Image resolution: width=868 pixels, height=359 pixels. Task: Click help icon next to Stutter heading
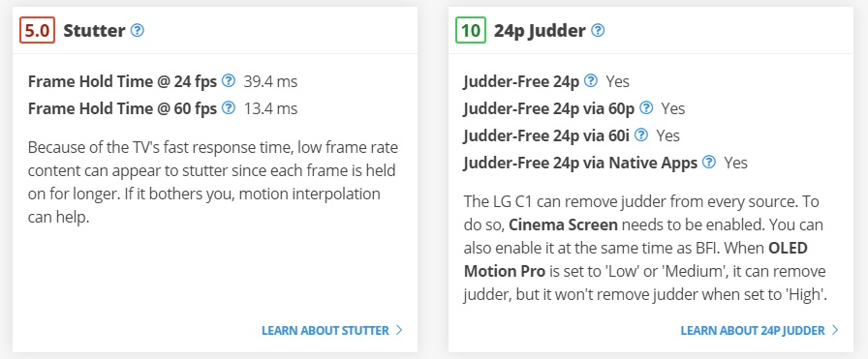(137, 30)
